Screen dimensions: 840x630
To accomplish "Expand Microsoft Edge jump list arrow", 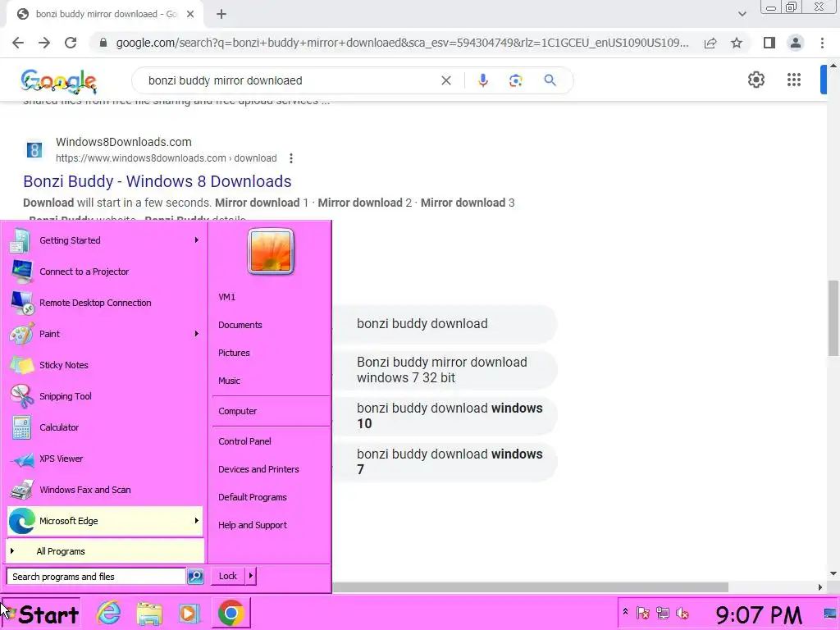I will (x=197, y=521).
